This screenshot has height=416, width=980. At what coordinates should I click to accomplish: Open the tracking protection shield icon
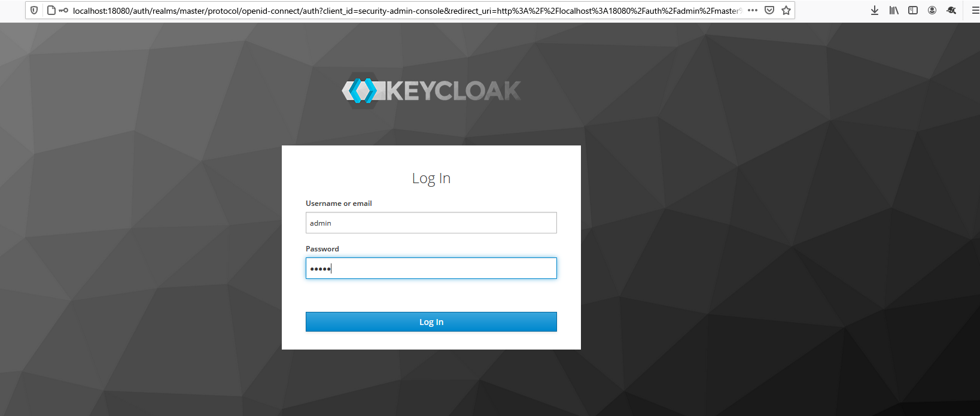[34, 10]
